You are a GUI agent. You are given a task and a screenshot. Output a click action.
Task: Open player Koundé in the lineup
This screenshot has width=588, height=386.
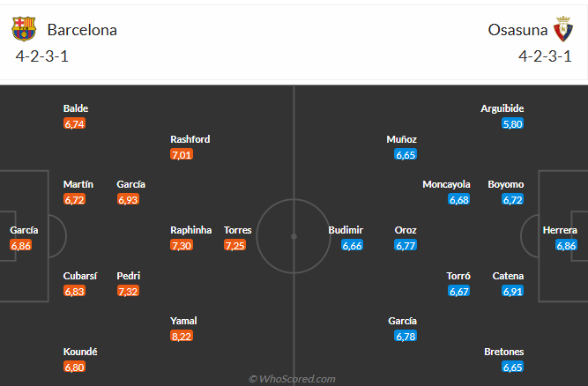click(x=80, y=352)
